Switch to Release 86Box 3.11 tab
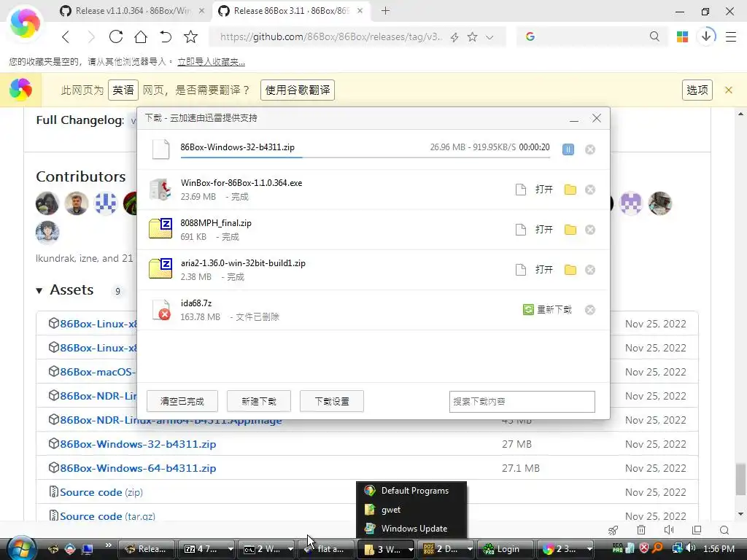This screenshot has width=747, height=560. [x=290, y=10]
